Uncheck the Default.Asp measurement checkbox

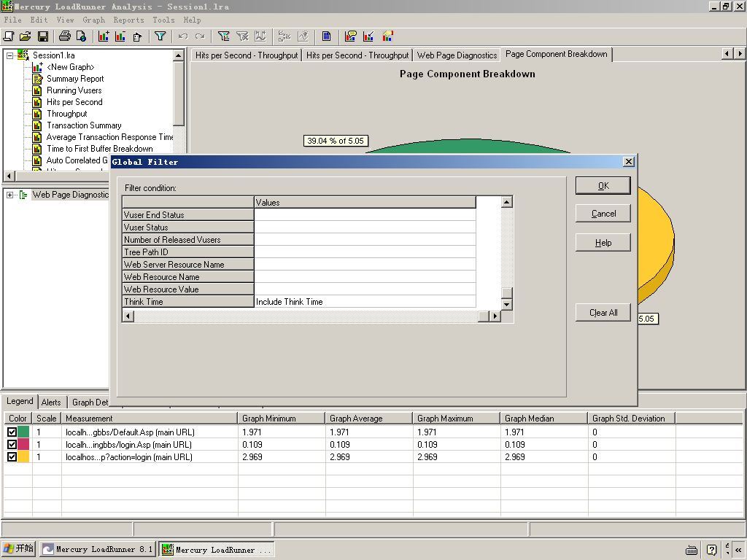coord(12,432)
